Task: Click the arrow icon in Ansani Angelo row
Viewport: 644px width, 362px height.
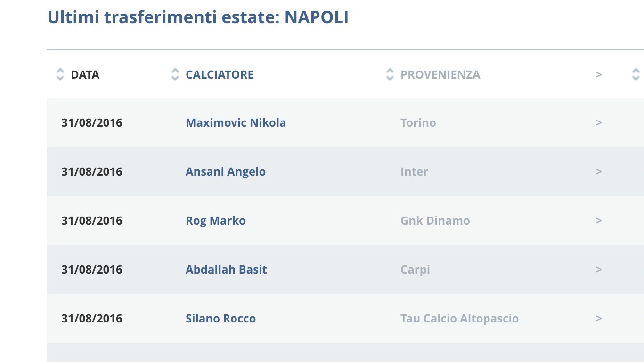Action: tap(599, 172)
